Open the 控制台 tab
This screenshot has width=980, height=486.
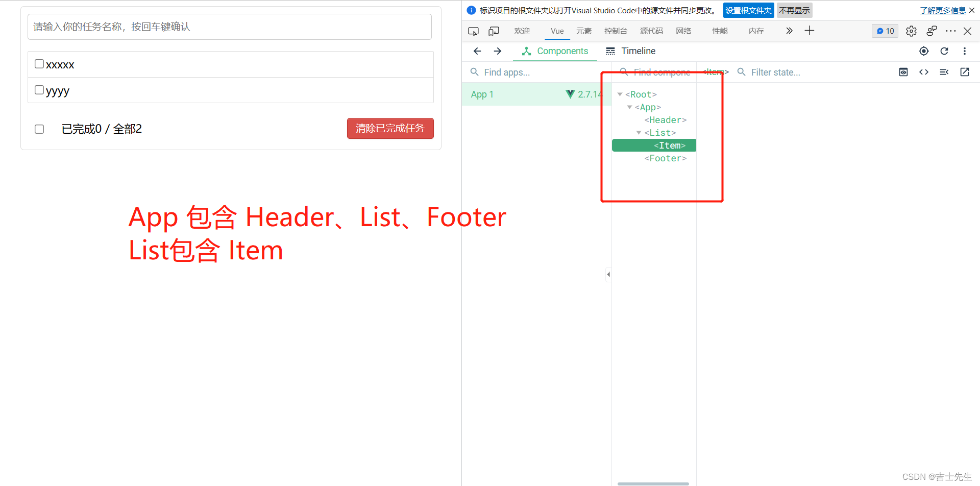(616, 31)
